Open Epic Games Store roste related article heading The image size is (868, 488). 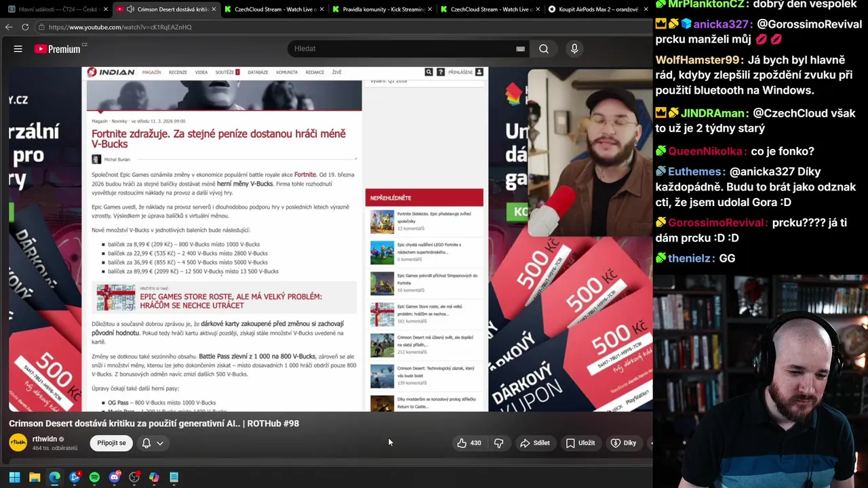click(231, 301)
